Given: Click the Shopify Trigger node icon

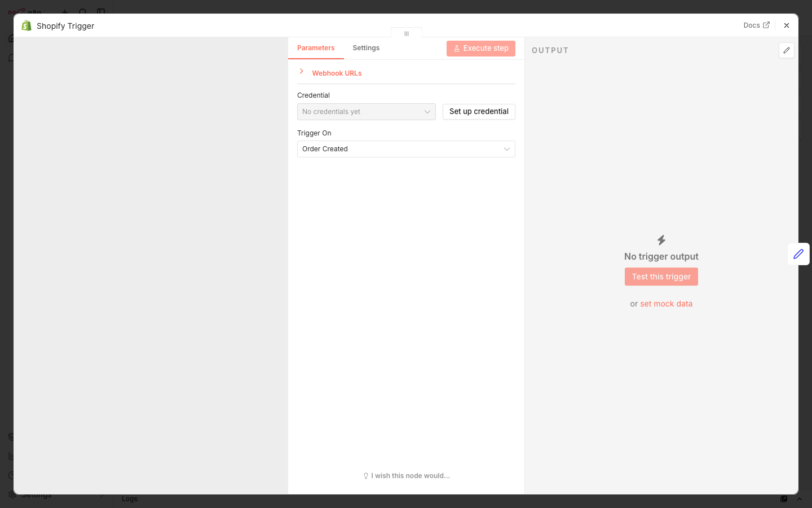Looking at the screenshot, I should tap(26, 25).
